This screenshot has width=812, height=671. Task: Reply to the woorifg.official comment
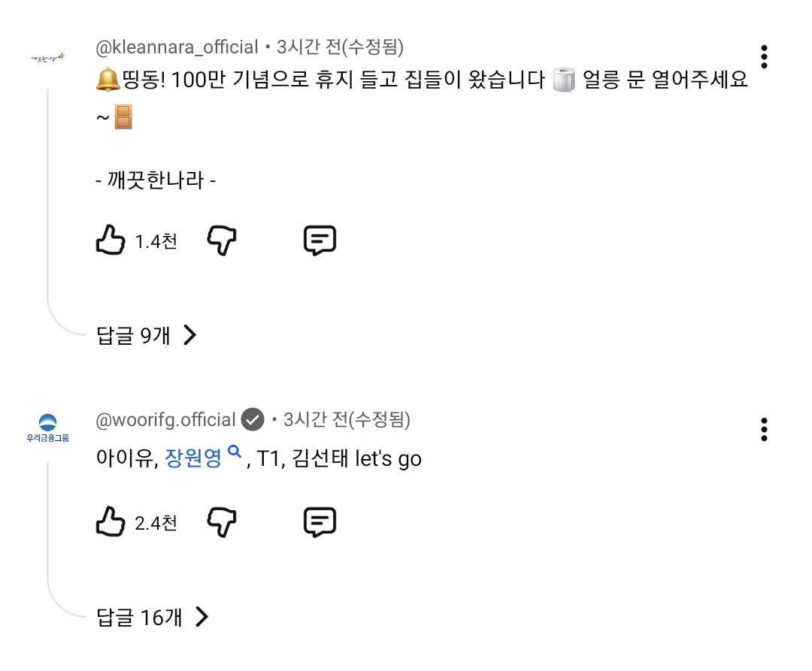pos(320,521)
